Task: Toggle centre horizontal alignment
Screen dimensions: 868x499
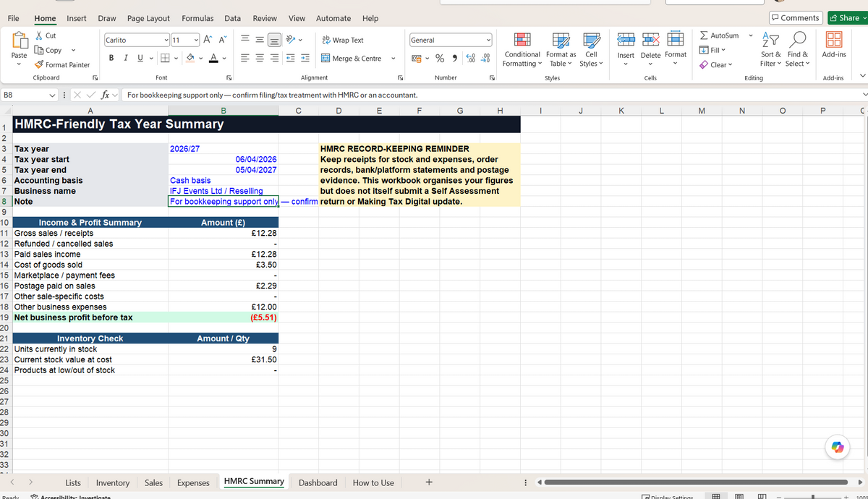Action: tap(259, 59)
